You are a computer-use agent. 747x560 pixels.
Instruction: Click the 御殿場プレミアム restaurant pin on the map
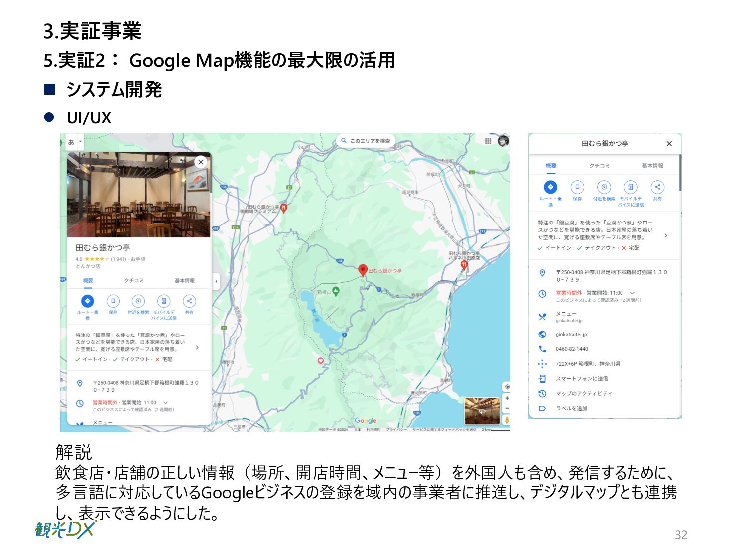pyautogui.click(x=284, y=208)
